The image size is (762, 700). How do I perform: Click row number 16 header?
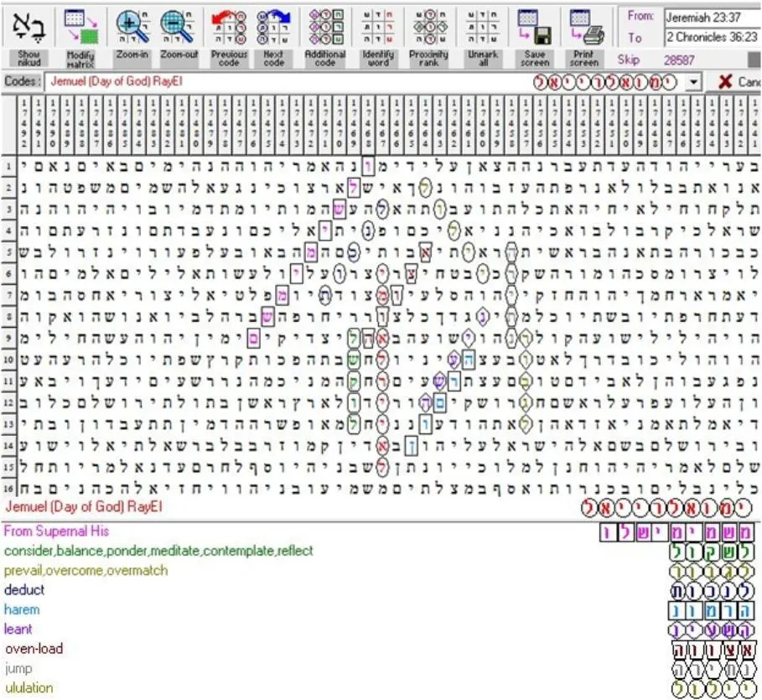pyautogui.click(x=8, y=488)
